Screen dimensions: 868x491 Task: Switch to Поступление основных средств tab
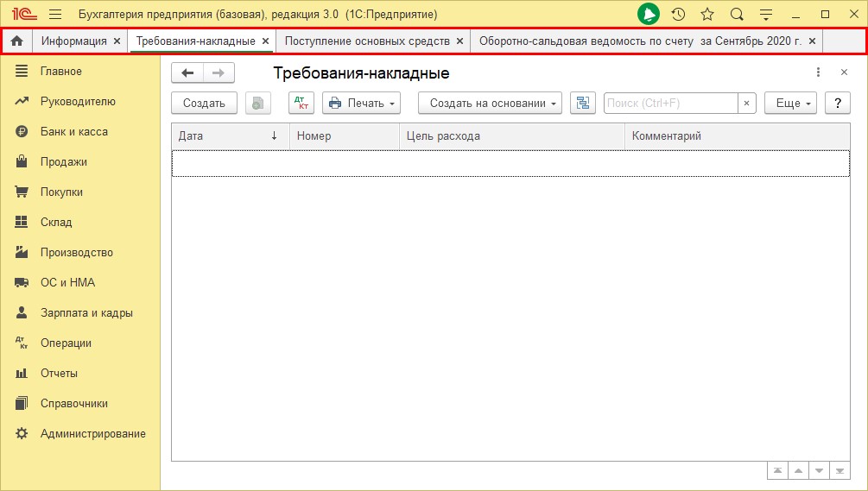coord(367,41)
